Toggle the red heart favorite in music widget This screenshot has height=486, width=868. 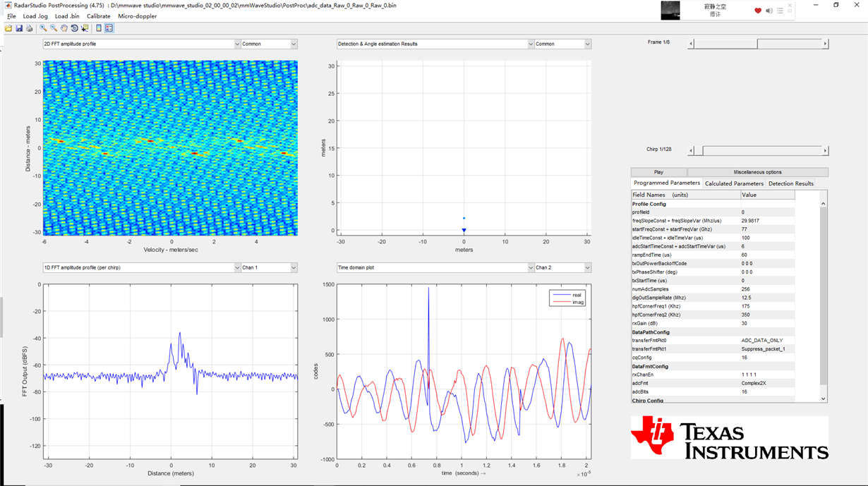(x=758, y=11)
